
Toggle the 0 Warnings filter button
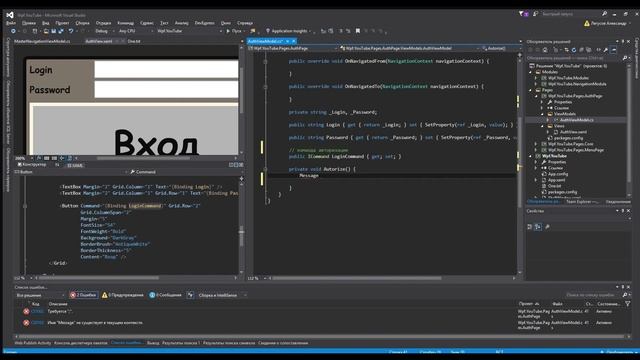(x=122, y=295)
